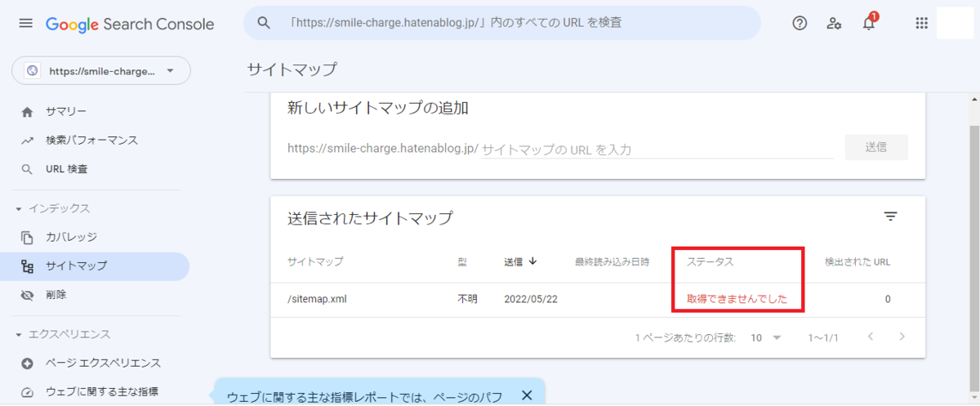
Task: Click the globe icon in property selector
Action: 33,71
